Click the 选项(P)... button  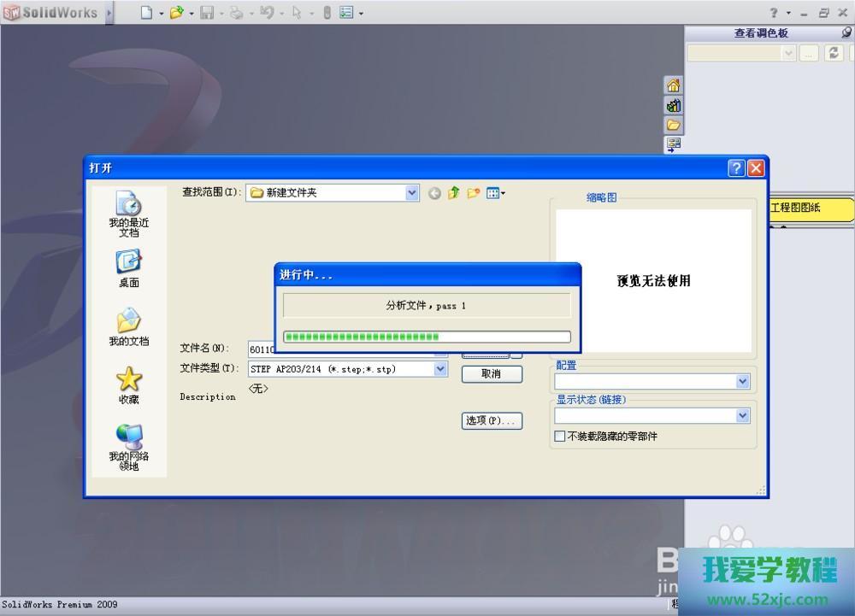tap(491, 420)
